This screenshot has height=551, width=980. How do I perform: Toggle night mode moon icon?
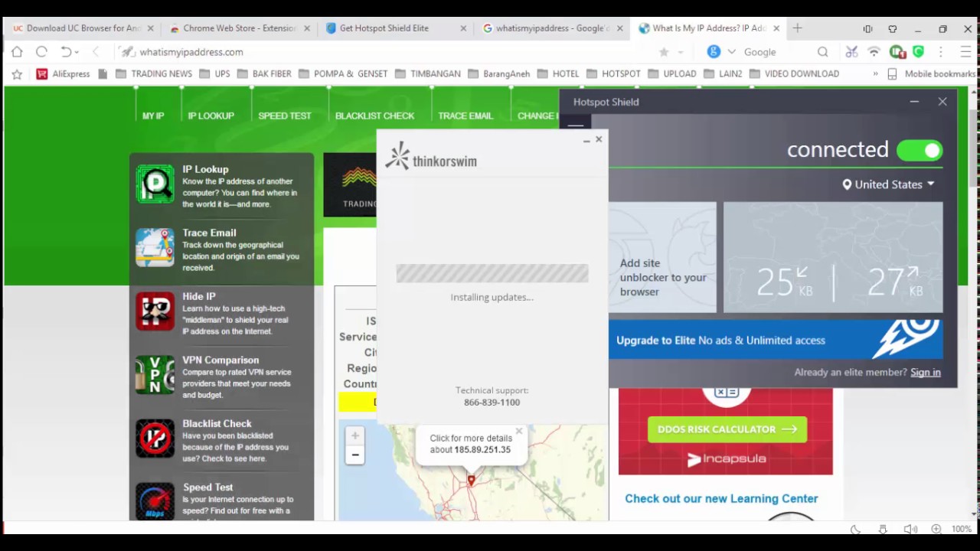coord(856,530)
